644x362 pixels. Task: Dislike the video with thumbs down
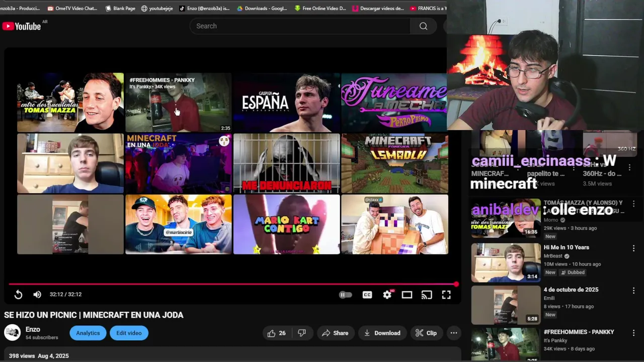302,333
